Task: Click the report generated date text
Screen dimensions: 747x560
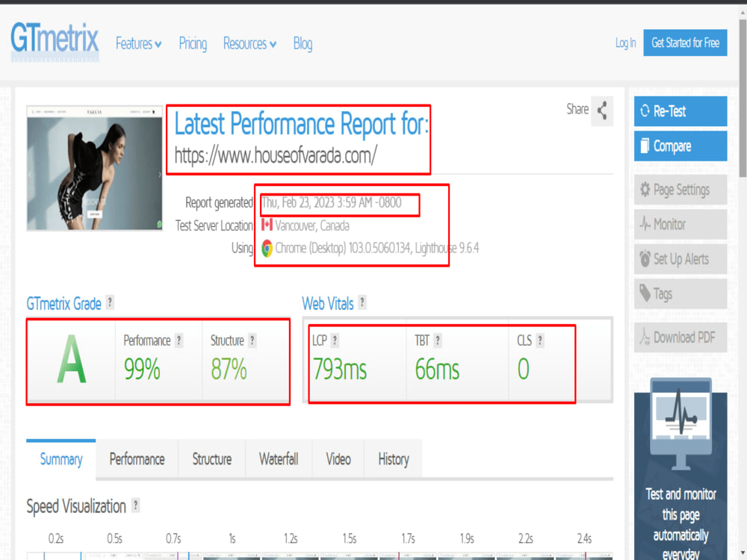Action: pyautogui.click(x=332, y=203)
